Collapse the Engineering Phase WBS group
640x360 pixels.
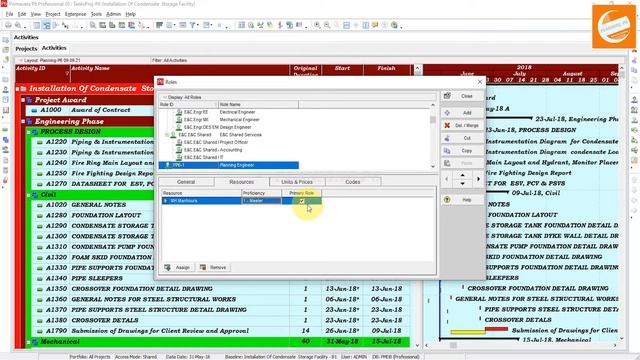click(x=23, y=121)
